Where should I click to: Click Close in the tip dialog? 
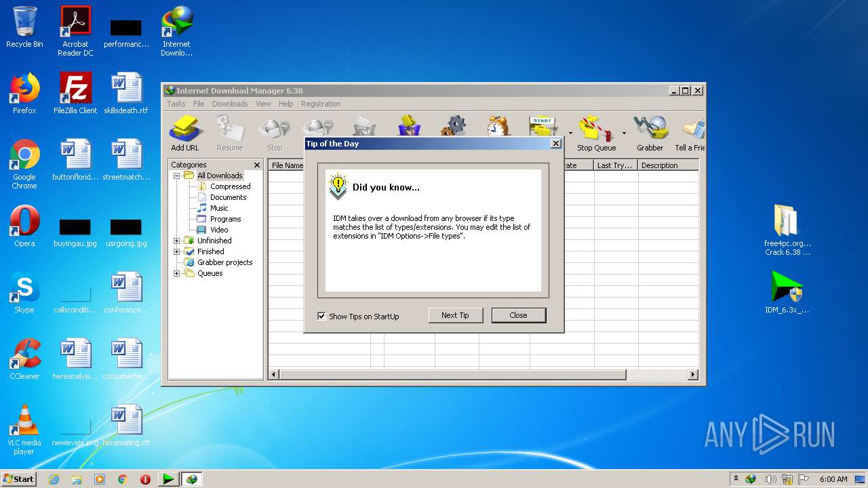point(518,315)
